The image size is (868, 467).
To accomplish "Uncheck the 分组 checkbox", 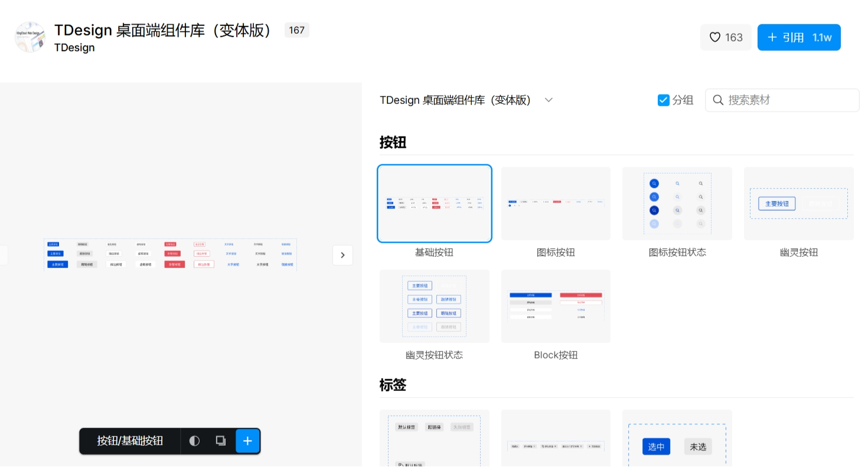I will click(x=663, y=100).
